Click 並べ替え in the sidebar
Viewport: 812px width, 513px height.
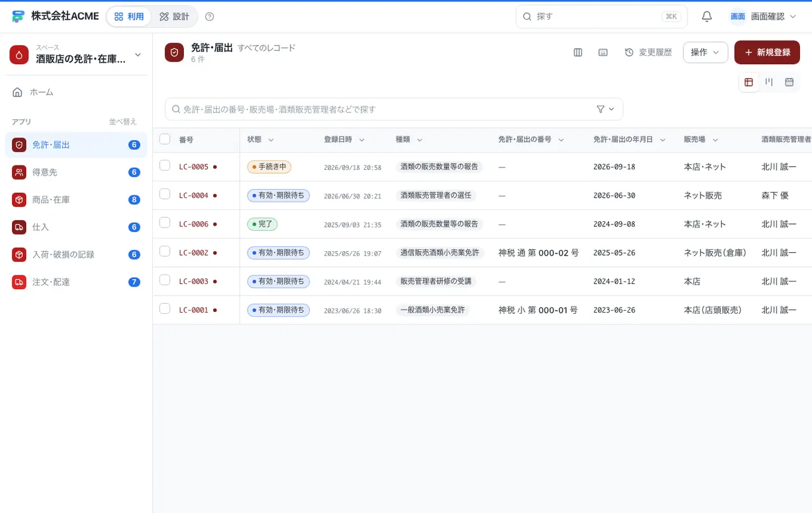coord(123,122)
